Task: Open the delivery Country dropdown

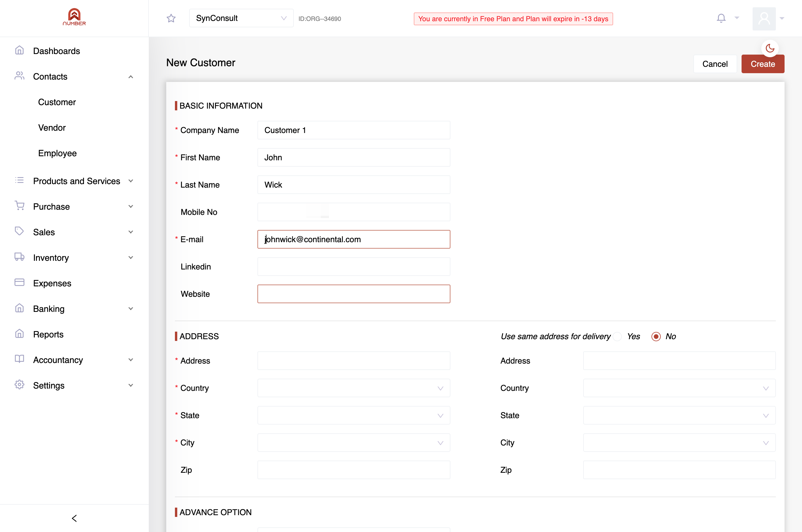Action: 679,388
